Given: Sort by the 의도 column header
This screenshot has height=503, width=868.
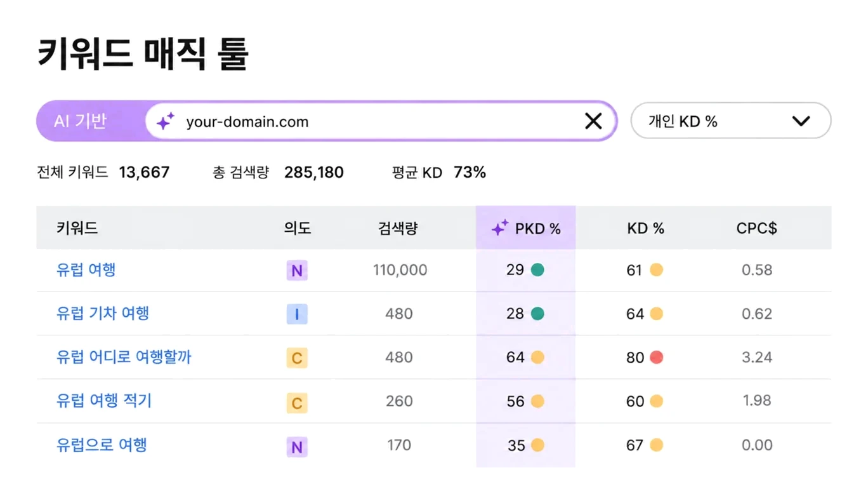Looking at the screenshot, I should tap(298, 228).
